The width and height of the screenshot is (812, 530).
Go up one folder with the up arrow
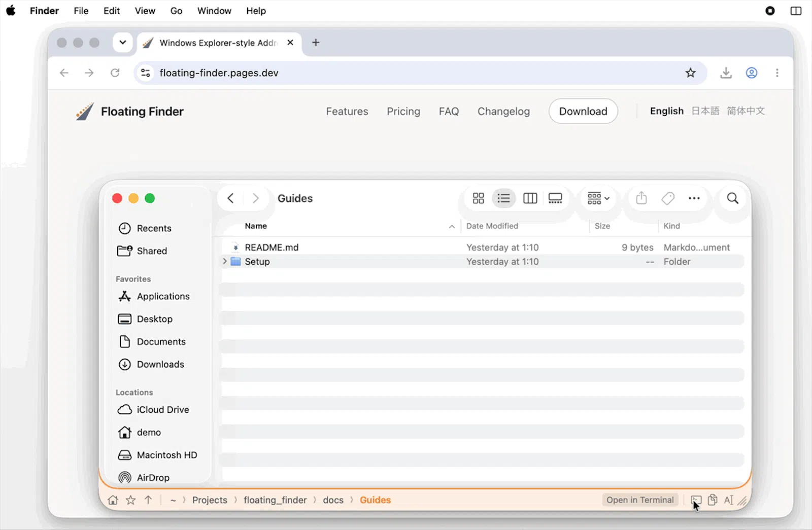click(148, 500)
